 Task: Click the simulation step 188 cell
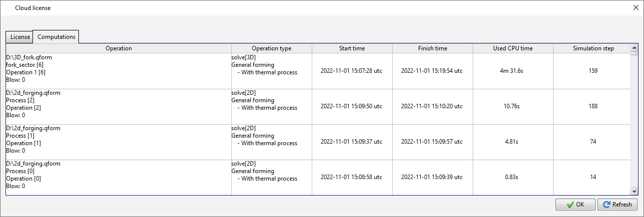(593, 106)
